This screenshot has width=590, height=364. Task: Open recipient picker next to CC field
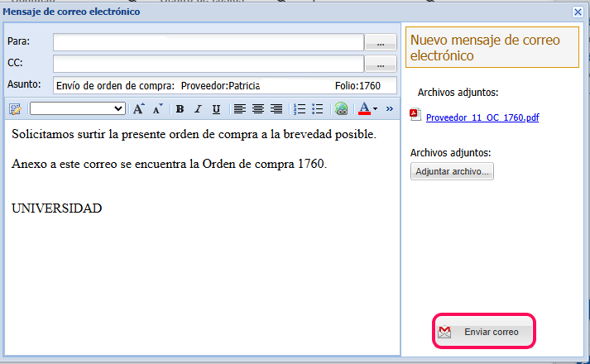pos(381,64)
